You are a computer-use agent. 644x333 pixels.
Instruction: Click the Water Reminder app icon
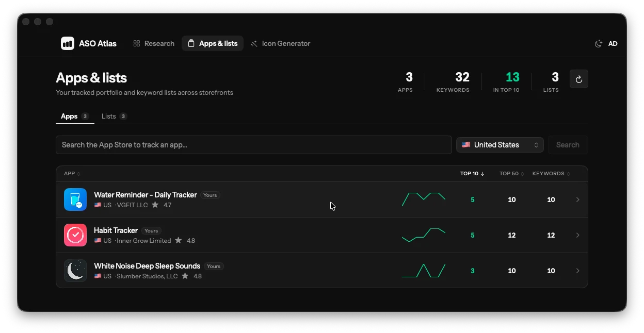(x=75, y=199)
